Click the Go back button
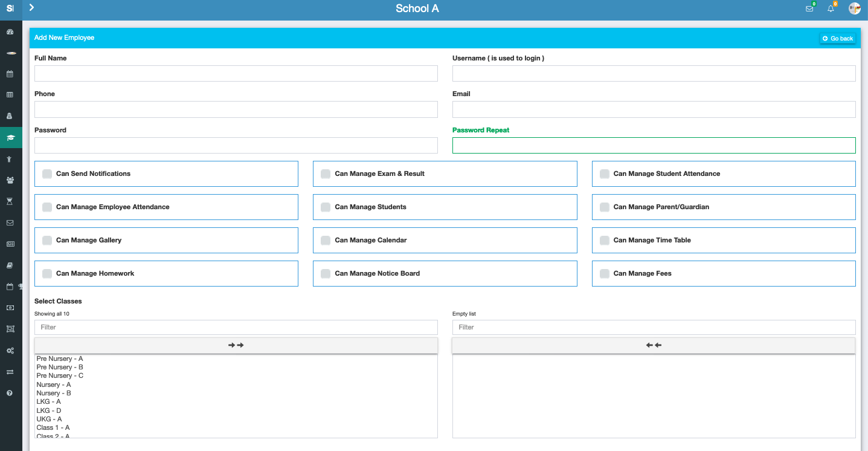Image resolution: width=868 pixels, height=451 pixels. coord(838,38)
